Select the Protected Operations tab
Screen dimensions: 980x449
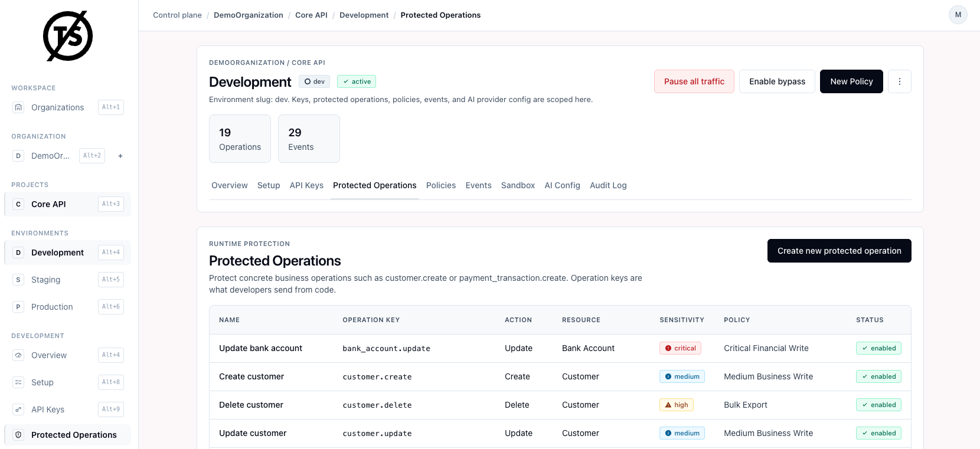[375, 185]
